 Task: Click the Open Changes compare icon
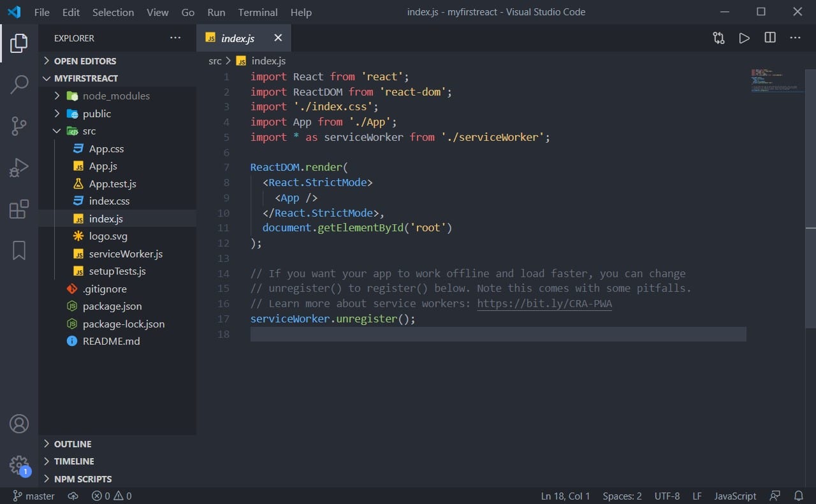(718, 38)
